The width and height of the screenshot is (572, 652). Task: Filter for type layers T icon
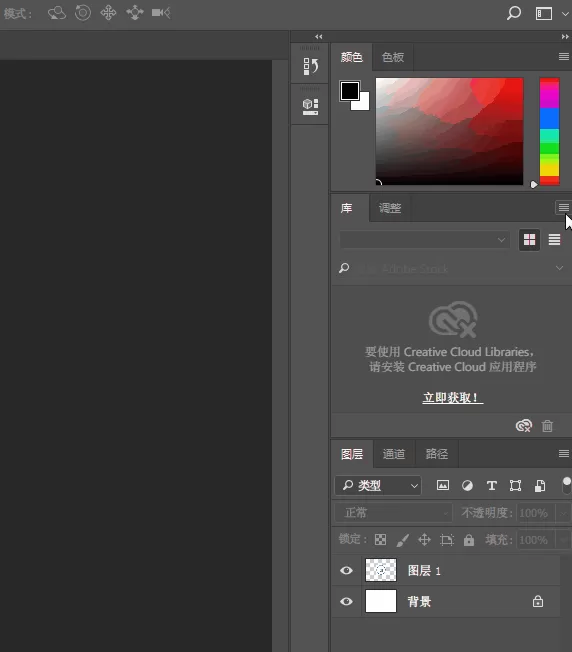click(492, 485)
